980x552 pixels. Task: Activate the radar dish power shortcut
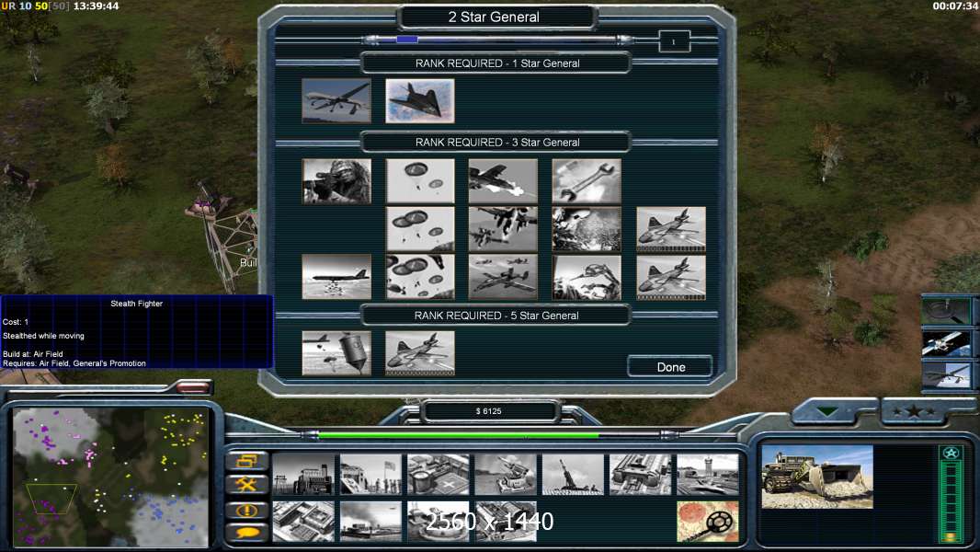point(946,311)
